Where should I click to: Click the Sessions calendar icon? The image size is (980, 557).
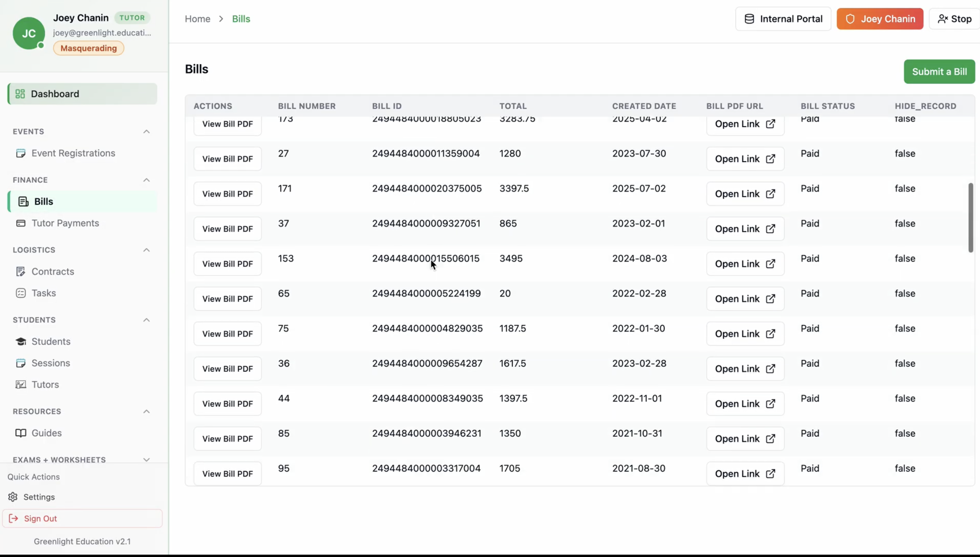tap(21, 363)
